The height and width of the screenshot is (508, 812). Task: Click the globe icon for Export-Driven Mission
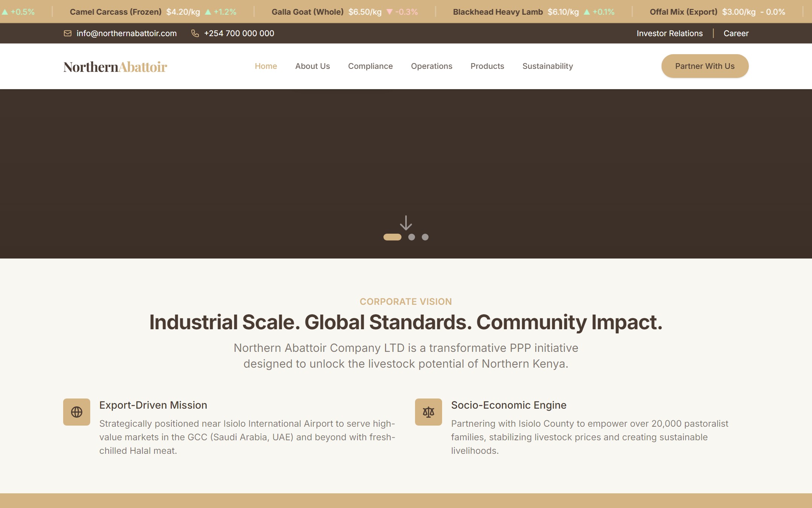[x=77, y=412]
